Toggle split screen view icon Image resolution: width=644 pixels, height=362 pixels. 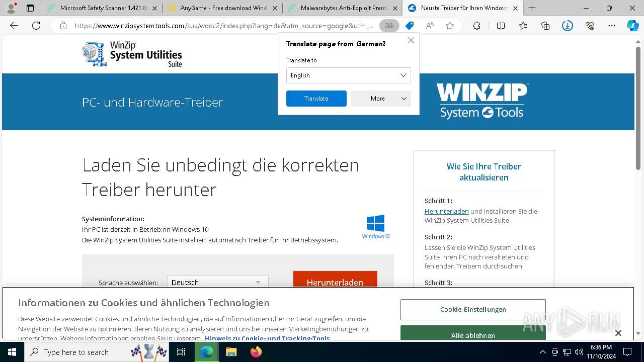[x=501, y=26]
